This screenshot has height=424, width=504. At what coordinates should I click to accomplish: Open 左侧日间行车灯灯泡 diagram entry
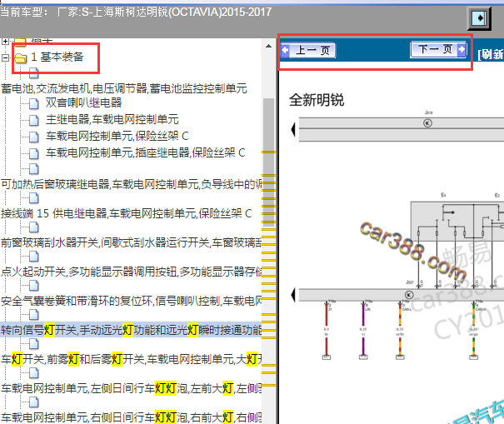click(x=131, y=388)
